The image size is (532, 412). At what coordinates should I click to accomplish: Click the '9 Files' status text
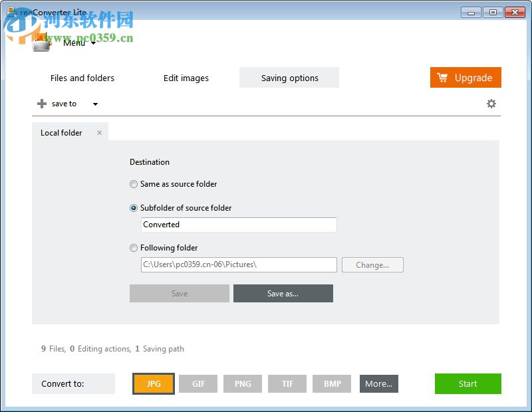[x=53, y=349]
